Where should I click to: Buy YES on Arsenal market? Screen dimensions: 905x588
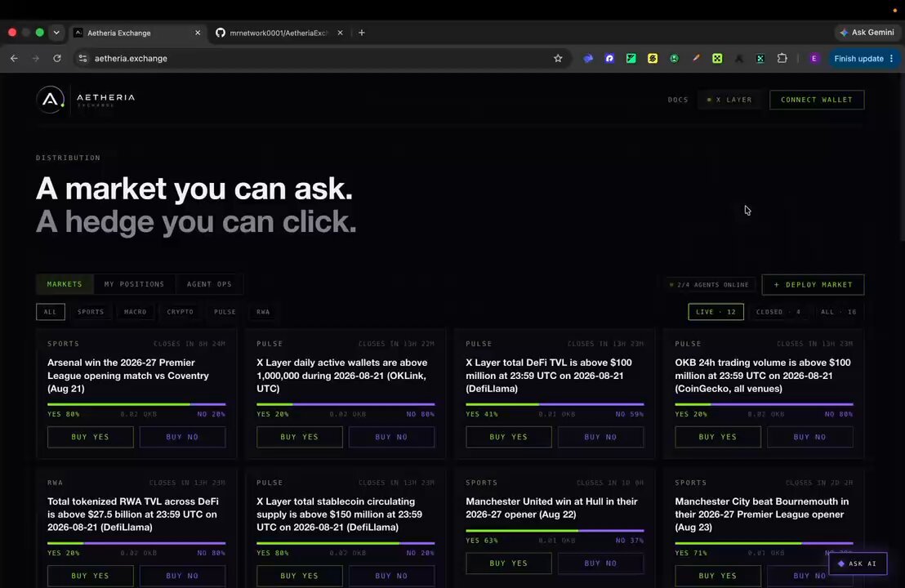click(90, 437)
